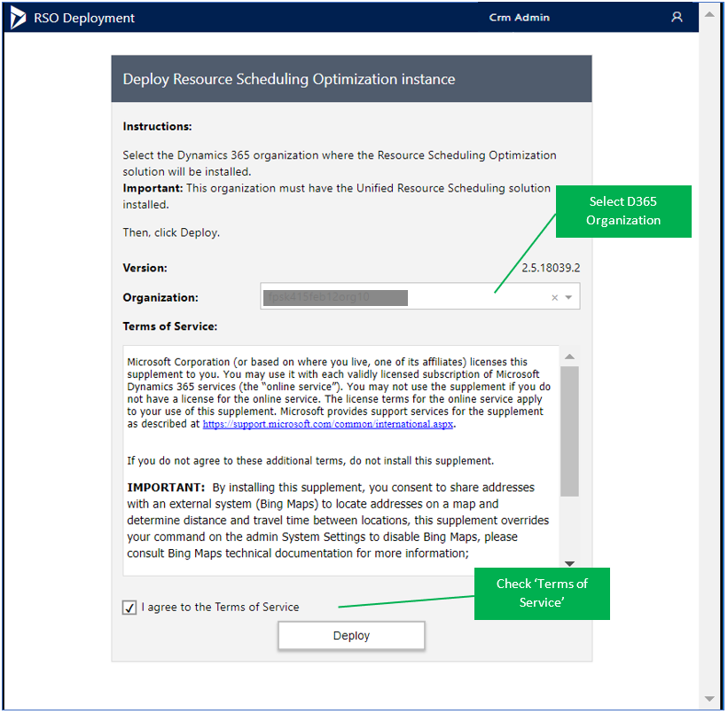Click the Dynamics 365 logo icon
Screen dimensions: 728x714
tap(18, 17)
